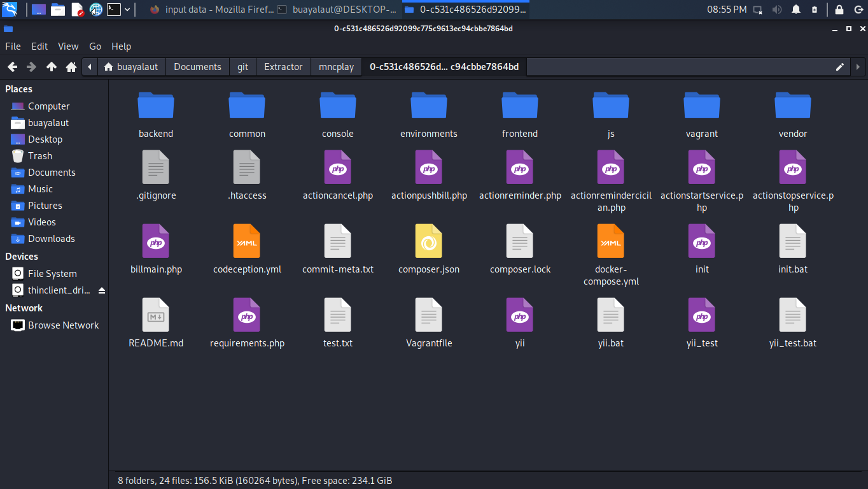The width and height of the screenshot is (868, 489).
Task: Open the terminal launcher dropdown arrow
Action: click(127, 10)
